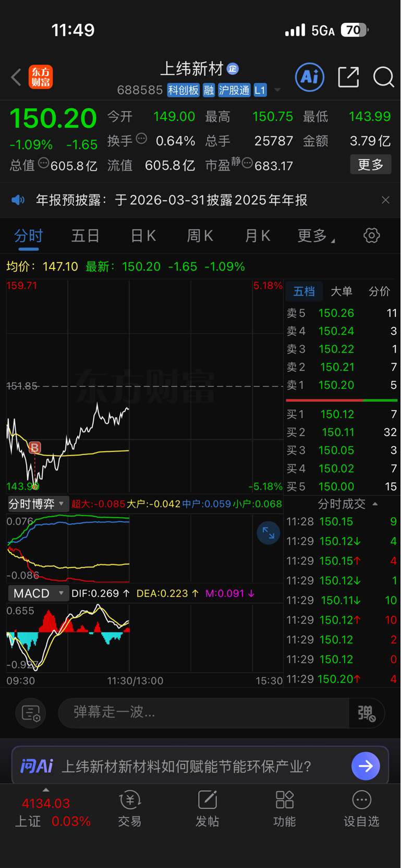Viewport: 401px width, 868px height.
Task: Open chart settings gear icon
Action: click(x=371, y=236)
